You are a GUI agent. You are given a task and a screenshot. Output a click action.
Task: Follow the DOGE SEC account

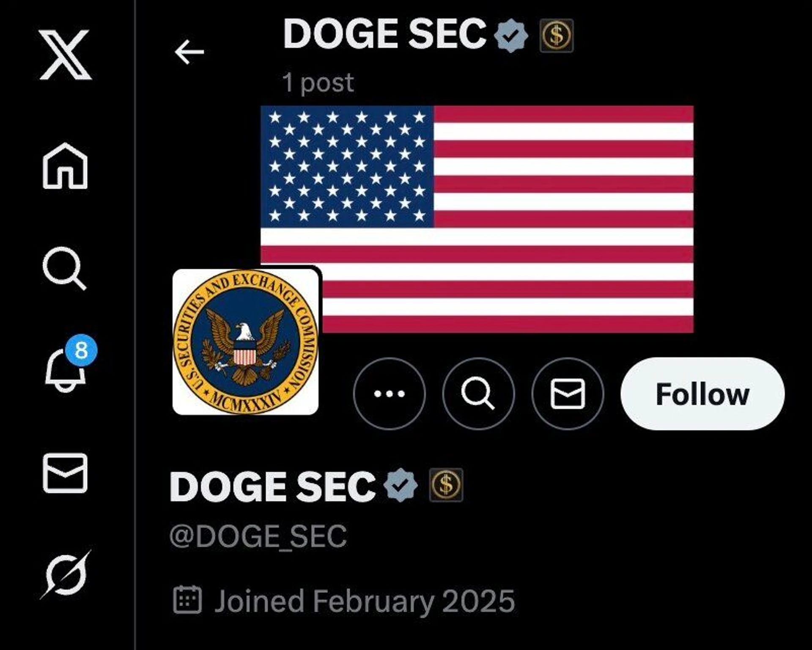(702, 394)
